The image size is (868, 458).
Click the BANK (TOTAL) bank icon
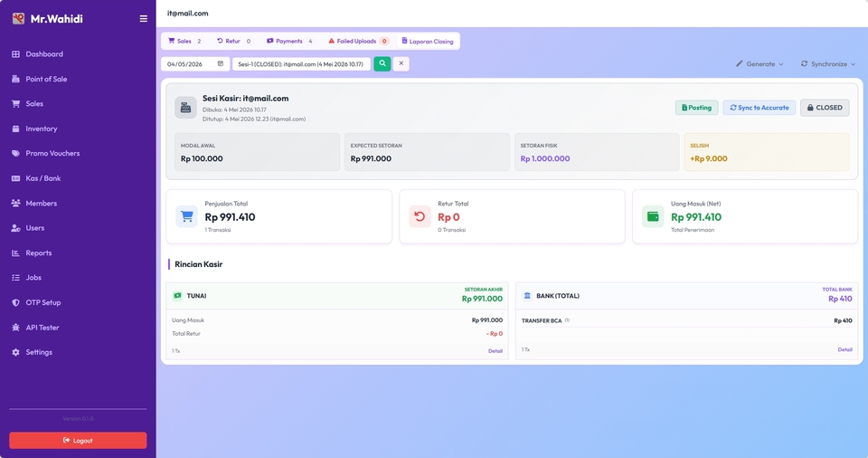tap(527, 296)
